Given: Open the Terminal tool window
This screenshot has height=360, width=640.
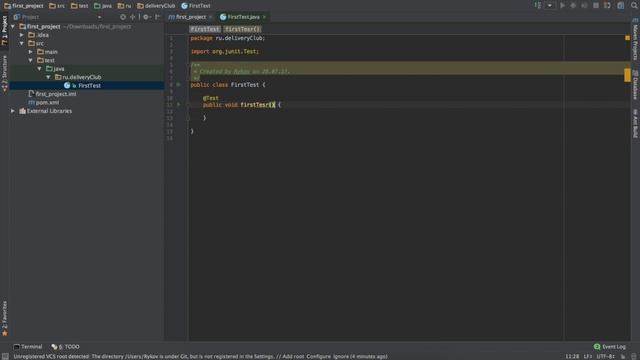Looking at the screenshot, I should 28,347.
